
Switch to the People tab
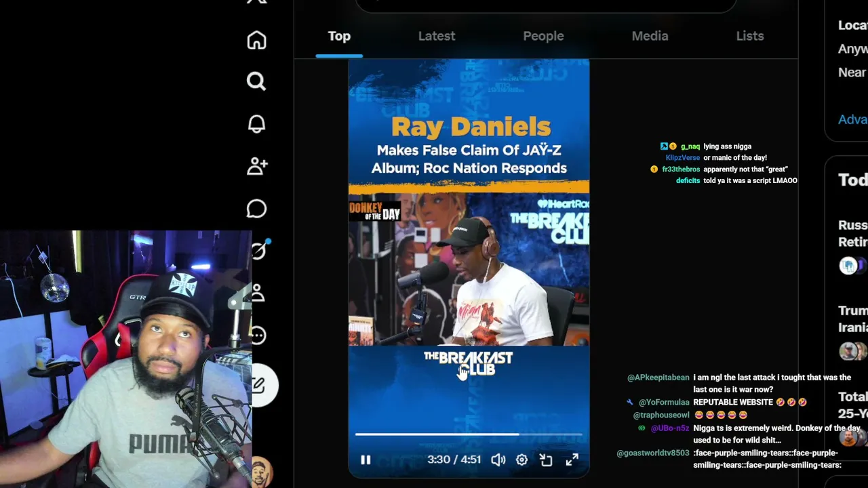(543, 36)
